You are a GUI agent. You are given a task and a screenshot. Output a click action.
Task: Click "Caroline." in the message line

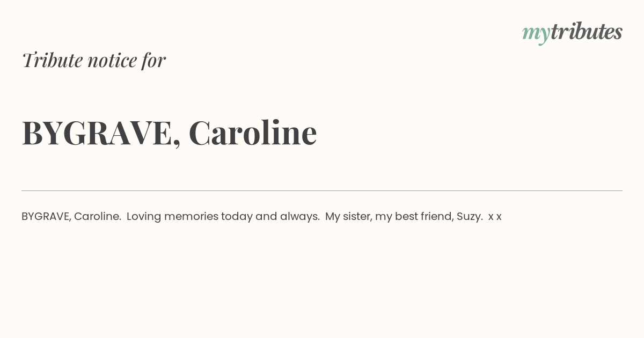coord(98,216)
